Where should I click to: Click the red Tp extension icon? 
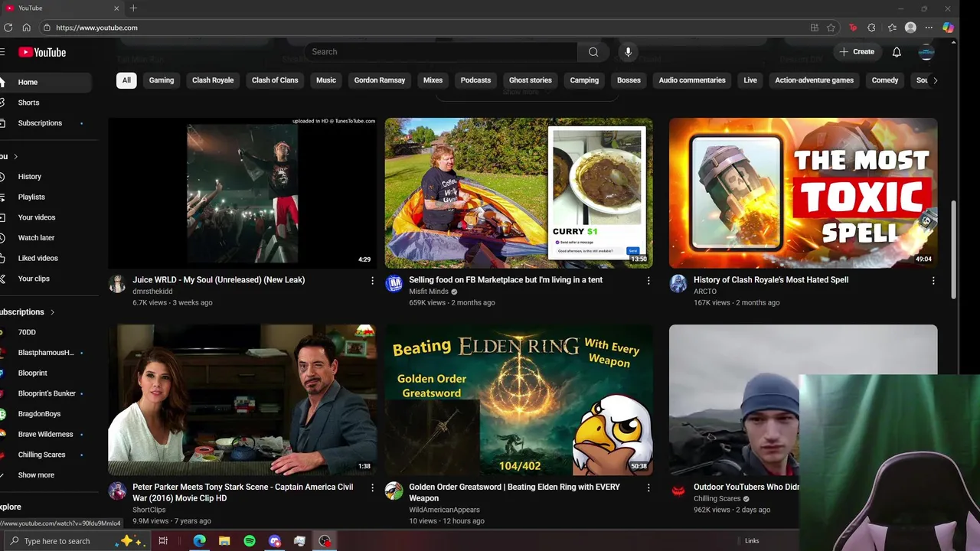(x=853, y=28)
